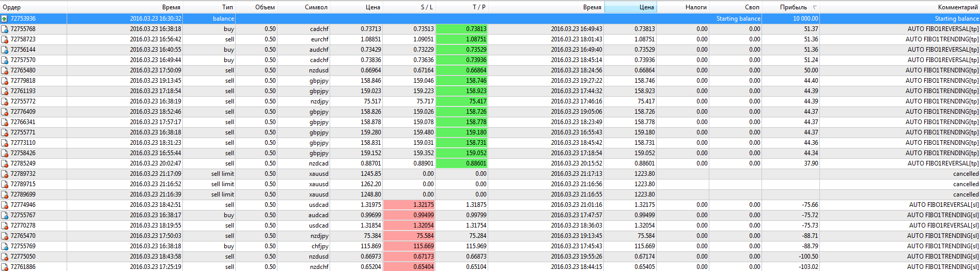Click the Цена header beside Символ
Image resolution: width=980 pixels, height=271 pixels.
coord(356,7)
